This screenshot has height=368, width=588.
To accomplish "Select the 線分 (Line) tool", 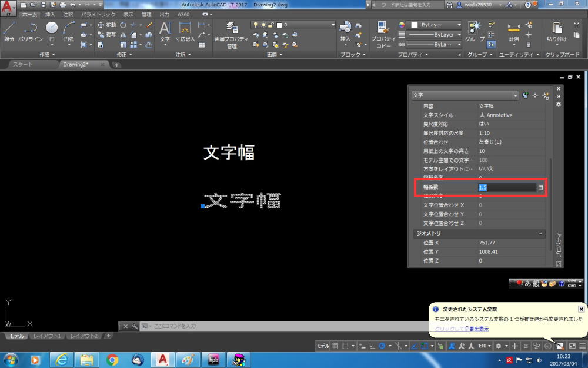I will 9,31.
